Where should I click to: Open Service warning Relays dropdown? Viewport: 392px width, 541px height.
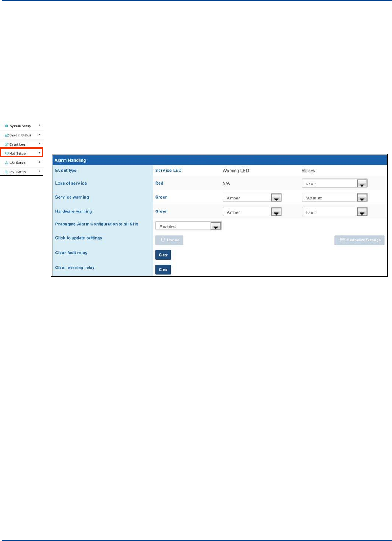pos(334,197)
